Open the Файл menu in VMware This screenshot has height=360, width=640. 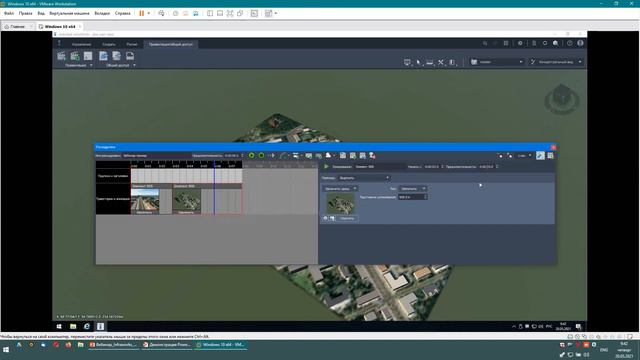pyautogui.click(x=9, y=13)
